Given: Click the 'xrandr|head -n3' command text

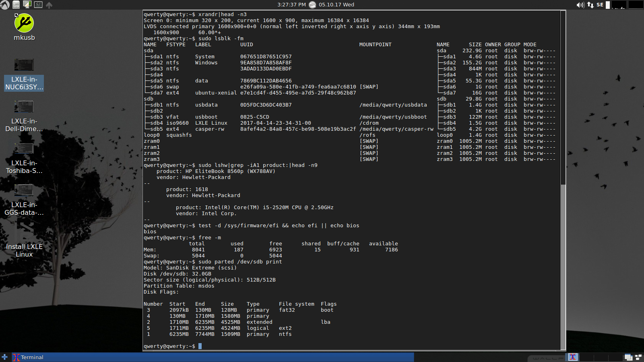Looking at the screenshot, I should pyautogui.click(x=223, y=14).
